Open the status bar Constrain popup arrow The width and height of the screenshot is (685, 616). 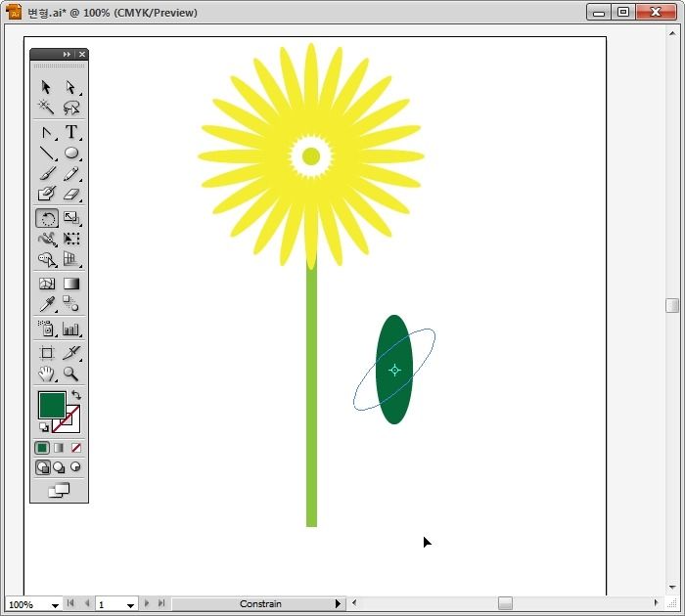point(338,603)
